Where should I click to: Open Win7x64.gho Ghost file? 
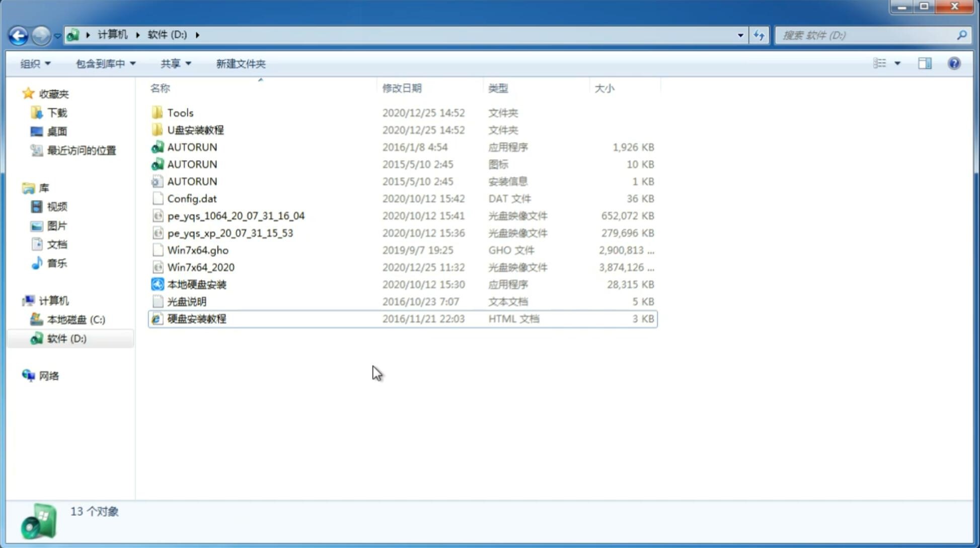(x=198, y=250)
